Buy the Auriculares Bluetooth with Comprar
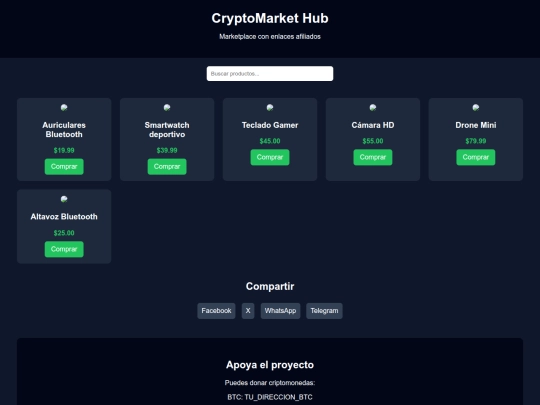This screenshot has width=540, height=405. pyautogui.click(x=64, y=167)
